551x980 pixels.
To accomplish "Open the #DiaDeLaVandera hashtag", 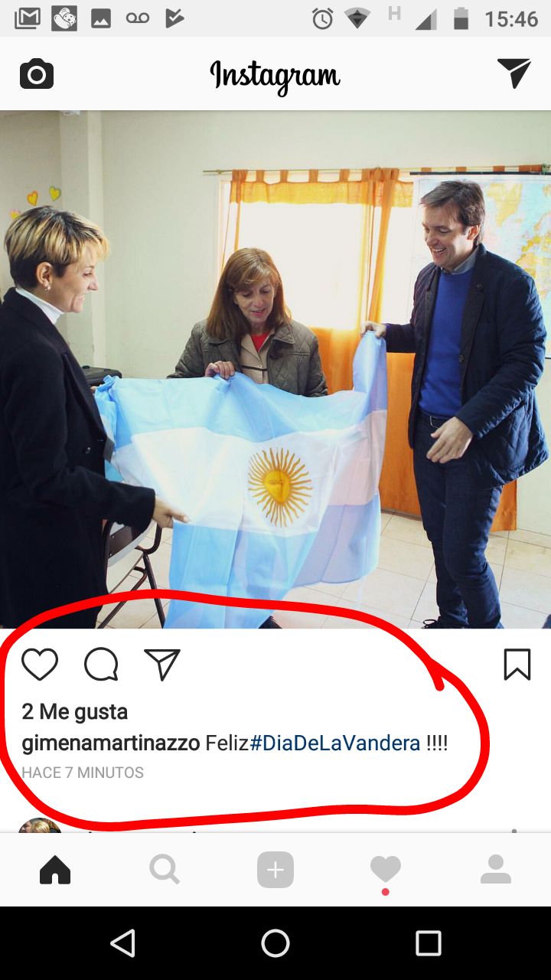I will pyautogui.click(x=335, y=743).
